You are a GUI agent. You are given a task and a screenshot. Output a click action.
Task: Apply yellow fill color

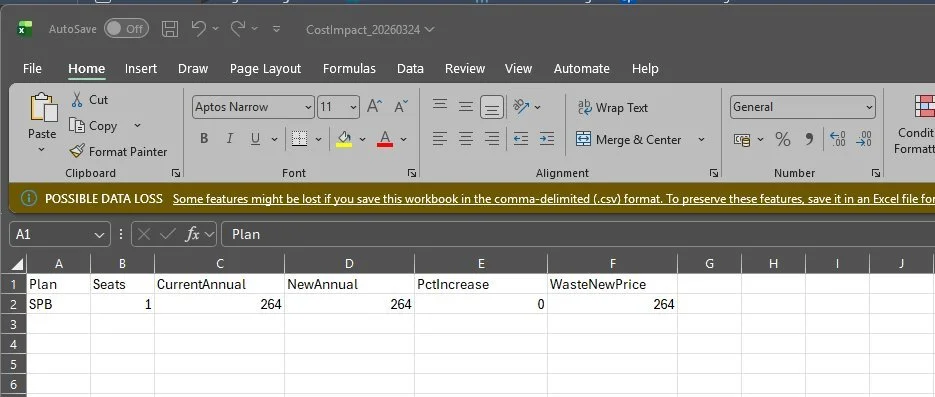(x=344, y=139)
